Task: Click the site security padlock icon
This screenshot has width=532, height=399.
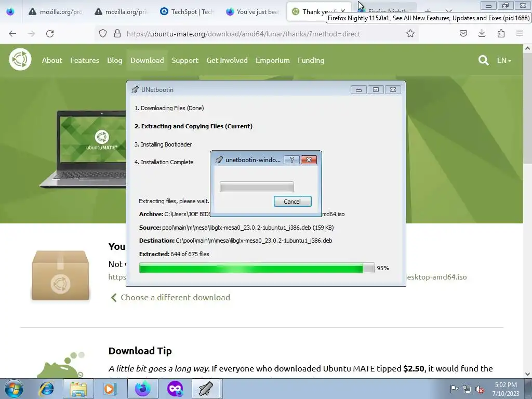Action: tap(117, 34)
